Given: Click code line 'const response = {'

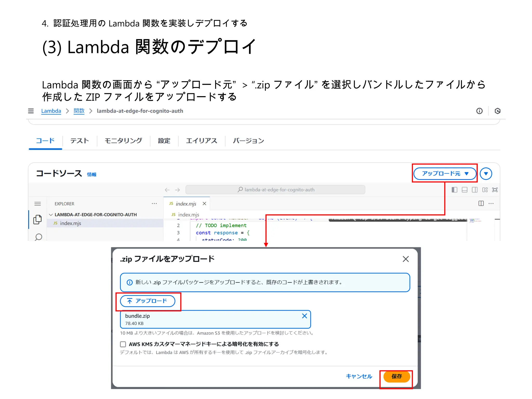Looking at the screenshot, I should click(223, 233).
